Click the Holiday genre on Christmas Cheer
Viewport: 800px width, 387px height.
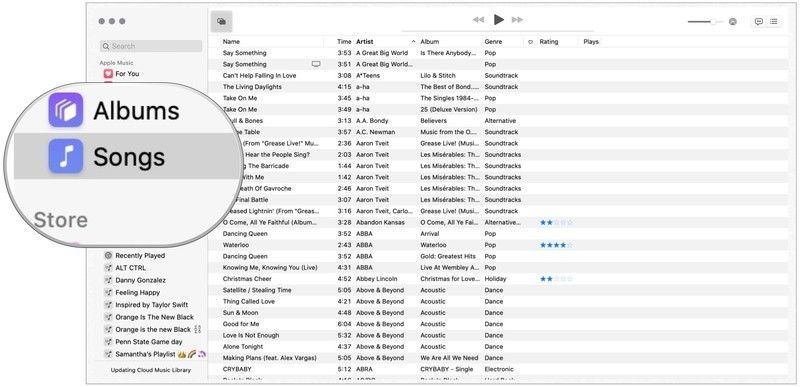[x=495, y=279]
